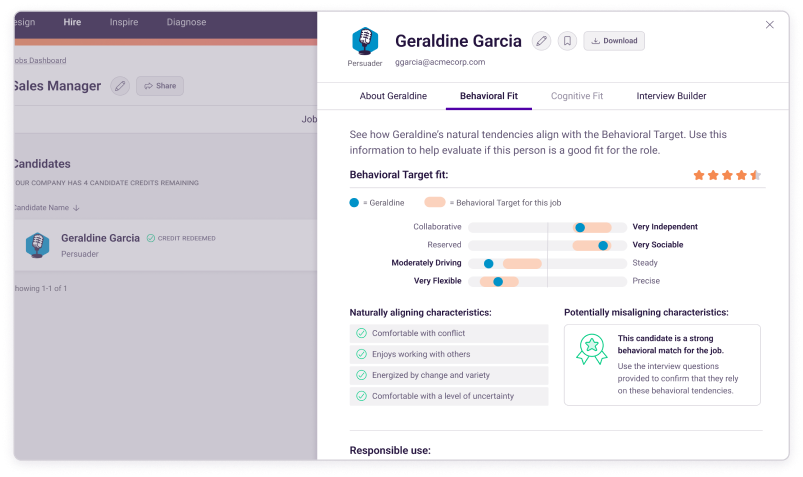Click 'Showing 1-1 of 1' text
Image resolution: width=803 pixels, height=477 pixels.
40,288
